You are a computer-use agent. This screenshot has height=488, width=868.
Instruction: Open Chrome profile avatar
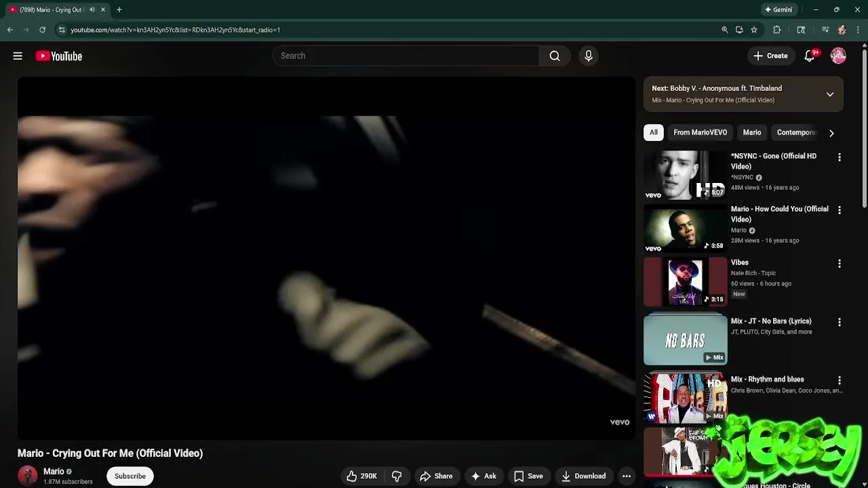pos(842,30)
